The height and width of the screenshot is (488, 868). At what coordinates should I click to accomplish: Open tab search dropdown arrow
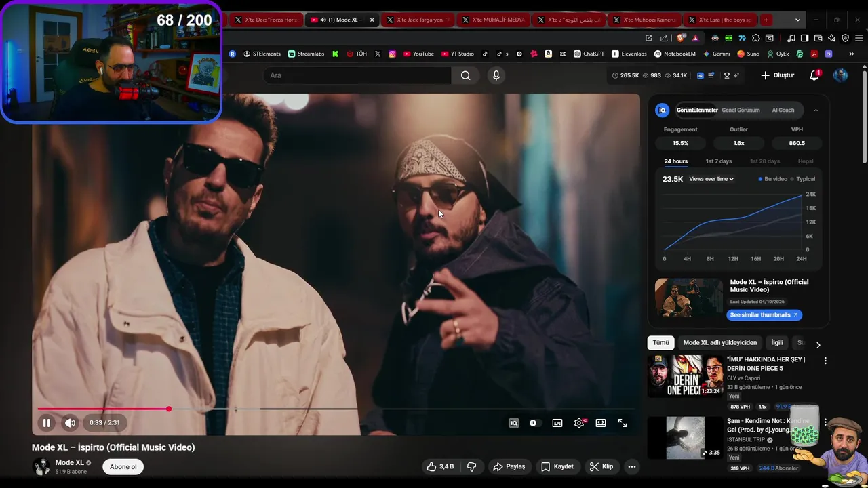[x=798, y=20]
